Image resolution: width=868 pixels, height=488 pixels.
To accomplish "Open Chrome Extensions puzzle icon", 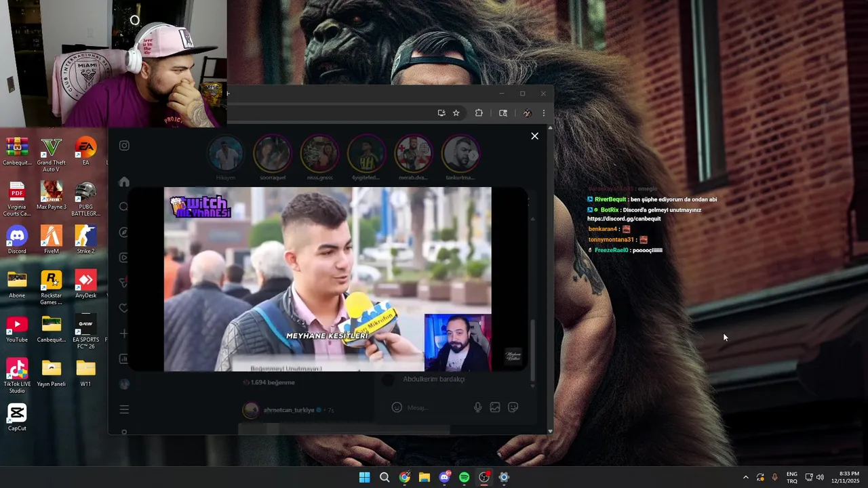I will (479, 113).
